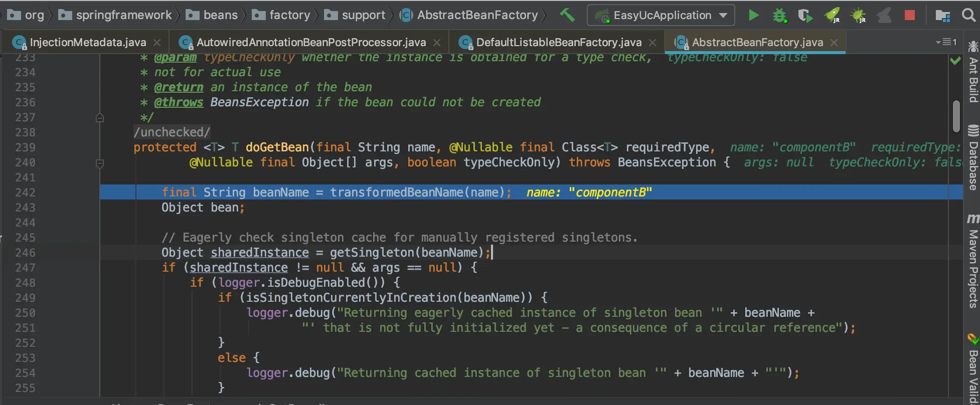The height and width of the screenshot is (405, 980).
Task: Click the support breadcrumb
Action: tap(355, 15)
